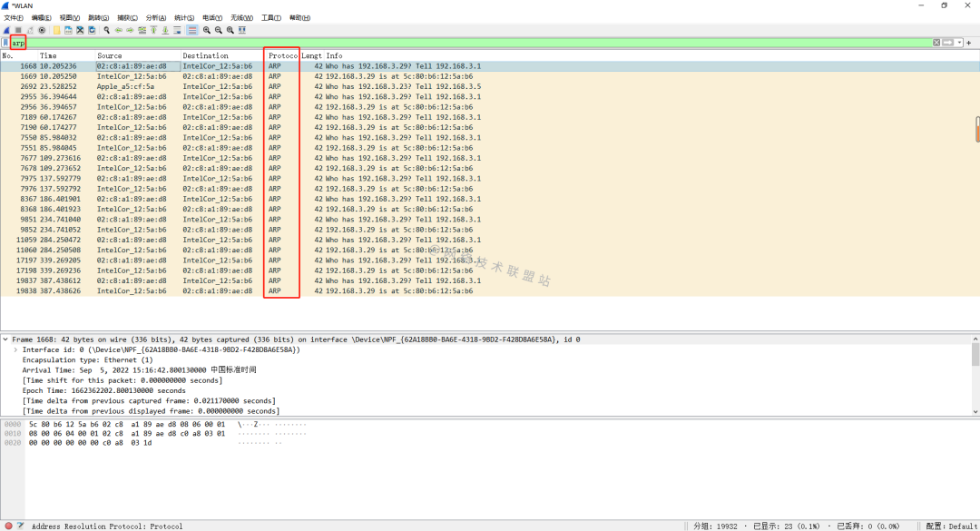Save the capture file
Image resolution: width=980 pixels, height=531 pixels.
point(68,30)
